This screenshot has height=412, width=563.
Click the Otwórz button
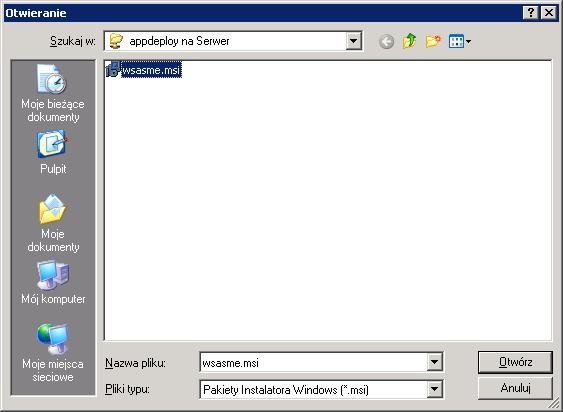515,362
